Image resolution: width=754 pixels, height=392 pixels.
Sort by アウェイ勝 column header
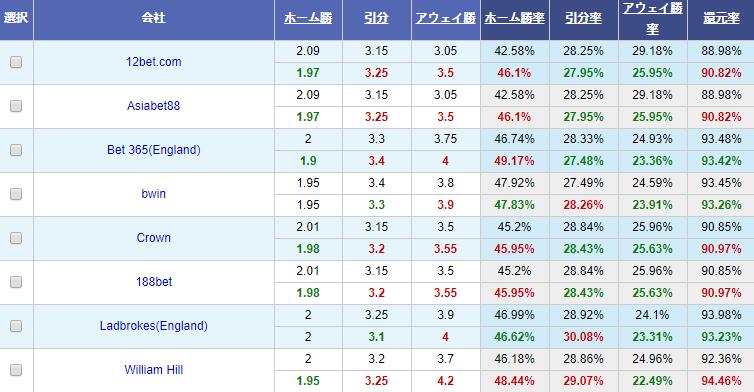click(445, 18)
